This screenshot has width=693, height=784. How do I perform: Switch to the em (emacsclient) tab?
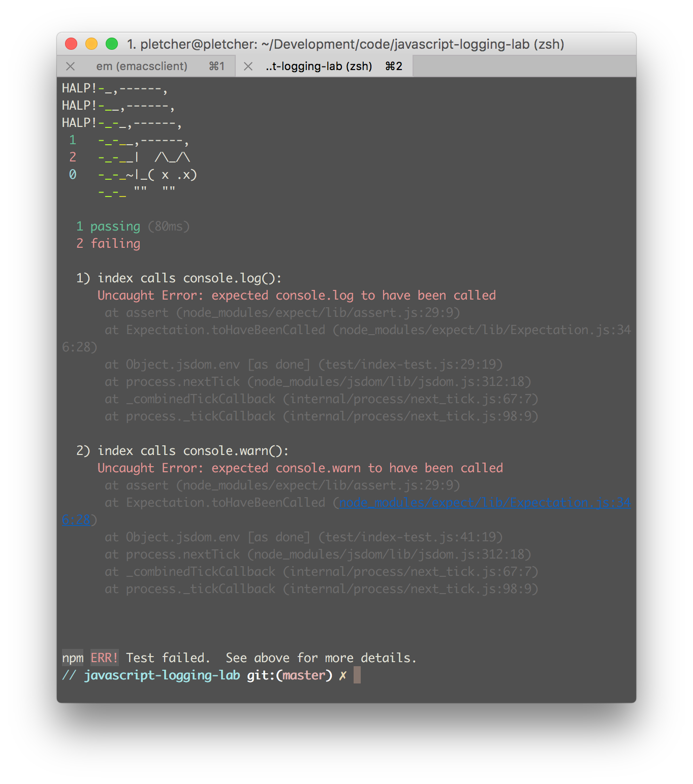pyautogui.click(x=146, y=67)
